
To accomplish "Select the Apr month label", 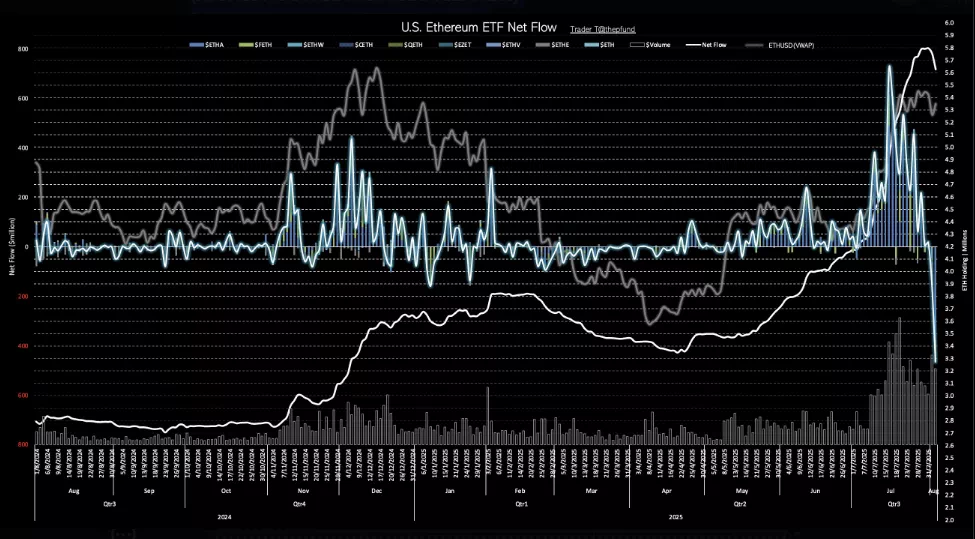I will 667,491.
